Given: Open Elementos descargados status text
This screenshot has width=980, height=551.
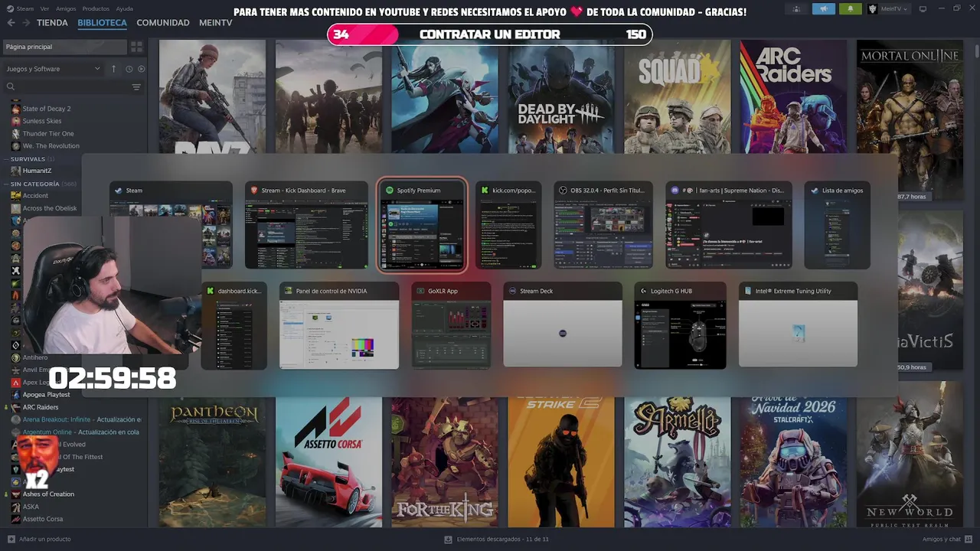Looking at the screenshot, I should coord(502,539).
